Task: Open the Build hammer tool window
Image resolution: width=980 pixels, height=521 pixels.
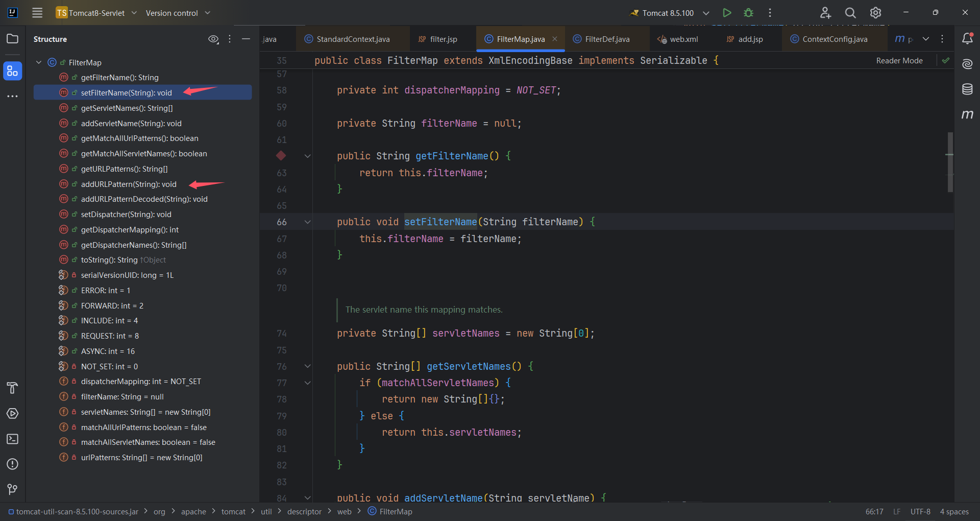Action: [x=12, y=388]
